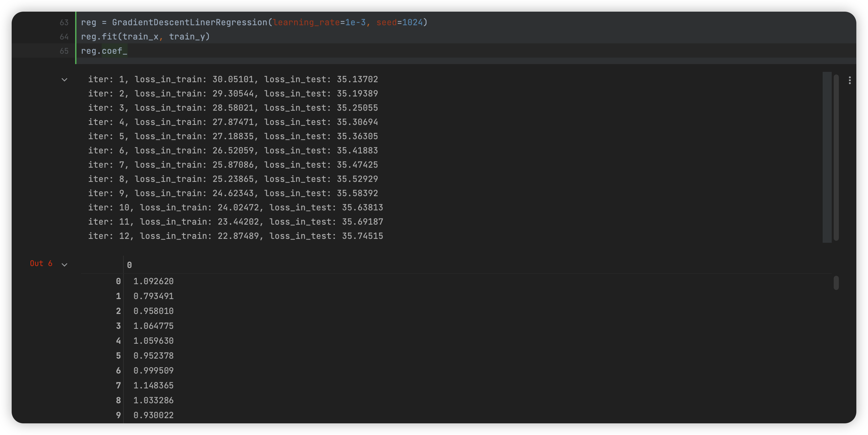Click the Out 6 label
This screenshot has width=868, height=435.
pos(41,263)
